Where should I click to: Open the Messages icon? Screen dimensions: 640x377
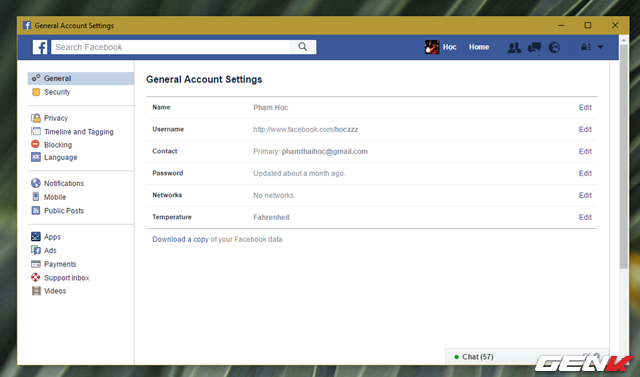(534, 48)
